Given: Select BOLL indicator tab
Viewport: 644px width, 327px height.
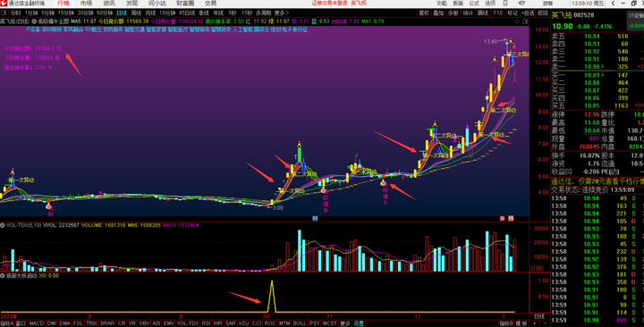Looking at the screenshot, I should (x=300, y=323).
